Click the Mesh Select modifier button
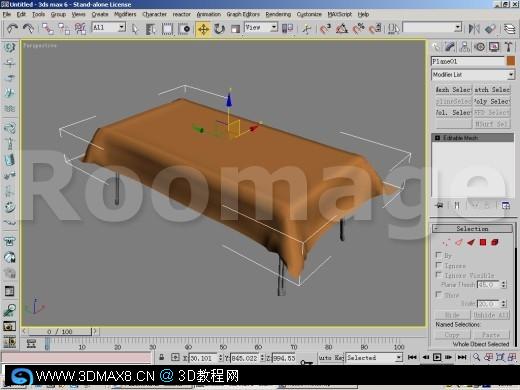Viewport: 520px width, 390px height. coord(453,90)
